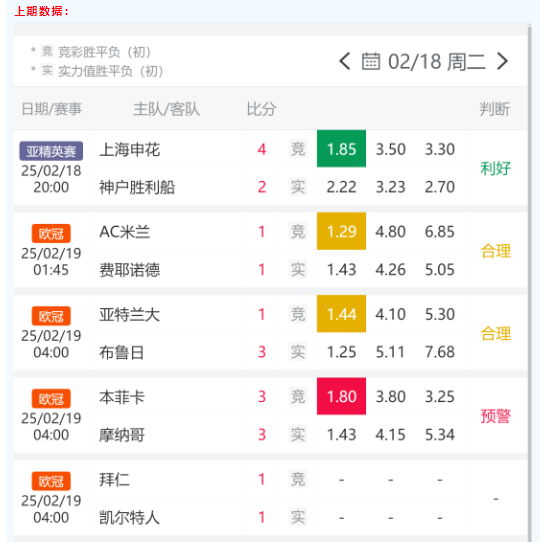
Task: Click the 欧冠 badge for 拜仁 match
Action: [51, 481]
